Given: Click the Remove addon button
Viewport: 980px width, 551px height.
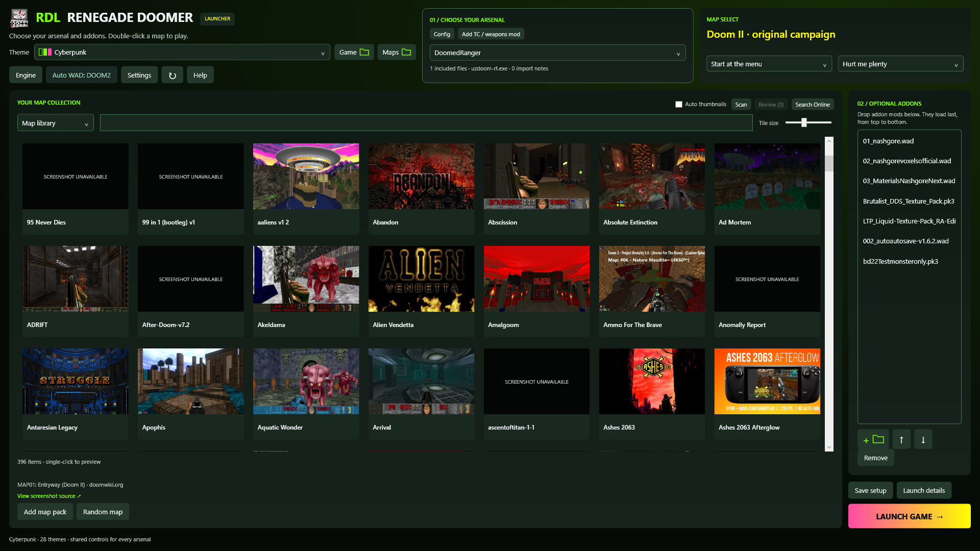Looking at the screenshot, I should (x=875, y=458).
